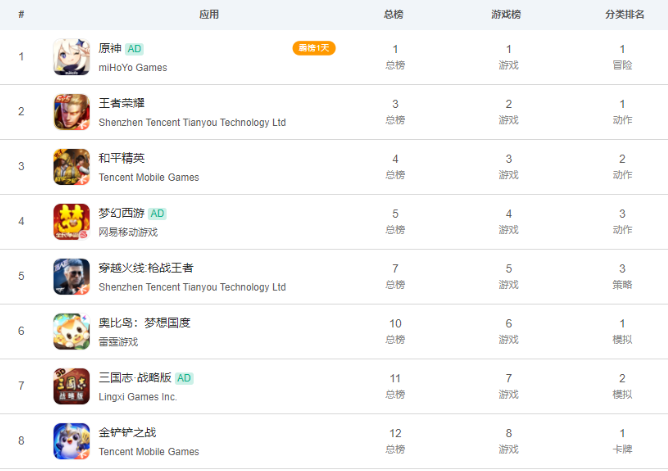
Task: Open the 原神 game icon
Action: coord(72,57)
